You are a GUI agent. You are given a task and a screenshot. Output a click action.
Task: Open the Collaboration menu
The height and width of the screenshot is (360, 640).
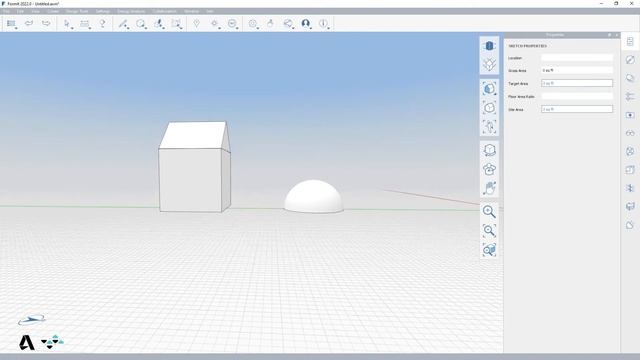pyautogui.click(x=164, y=11)
